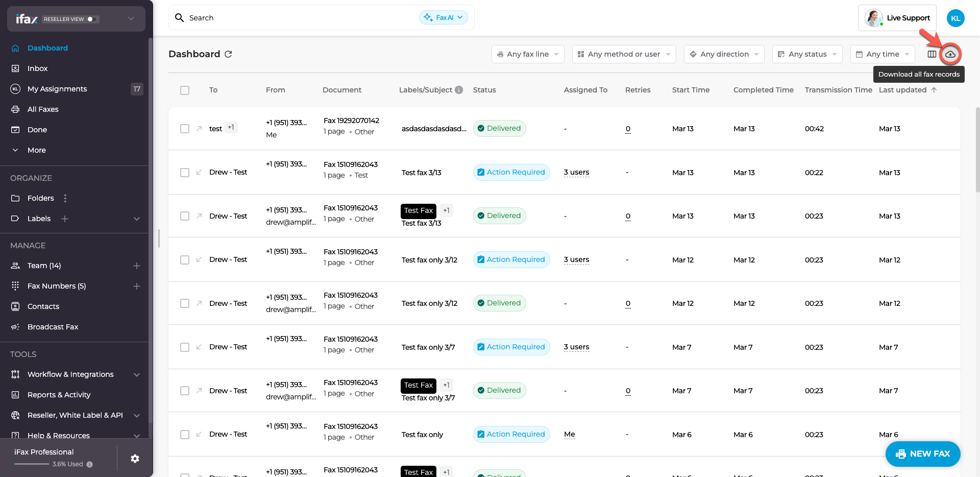Toggle the Reseller View switch
980x477 pixels.
pos(92,19)
